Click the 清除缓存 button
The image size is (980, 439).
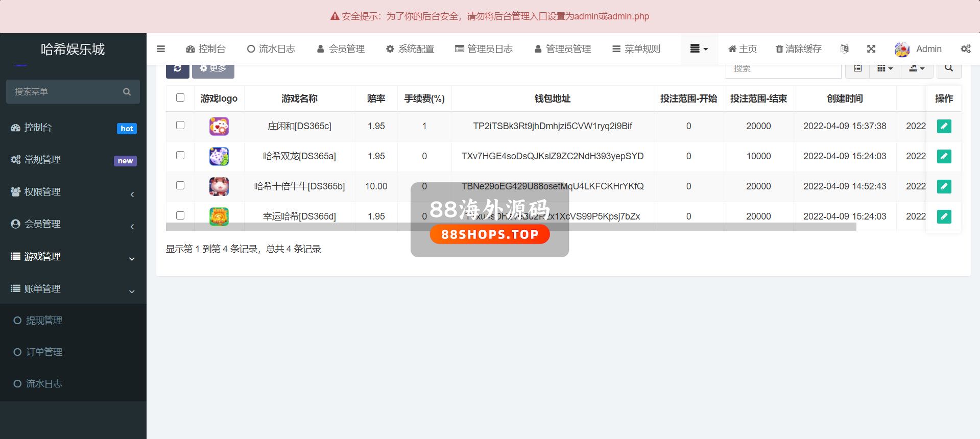tap(798, 49)
